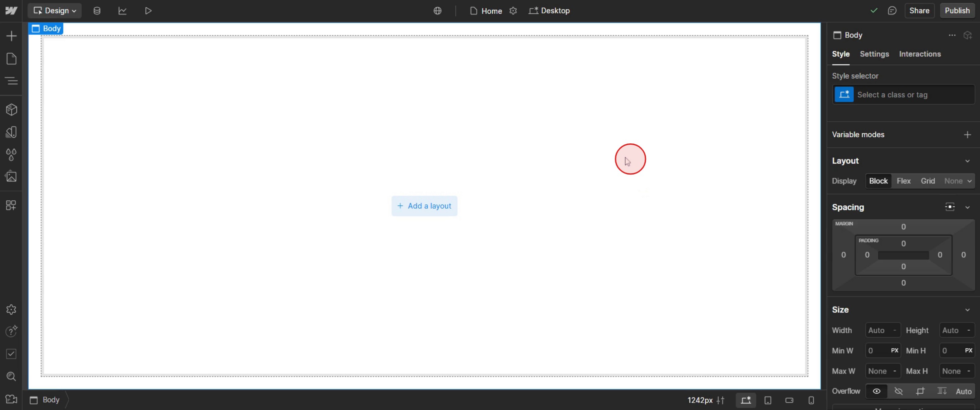Click the style selector class field
This screenshot has width=980, height=410.
click(913, 95)
